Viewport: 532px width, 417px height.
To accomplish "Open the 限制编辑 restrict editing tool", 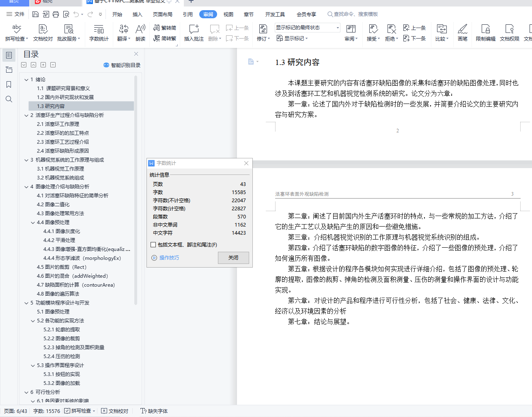I will (486, 32).
